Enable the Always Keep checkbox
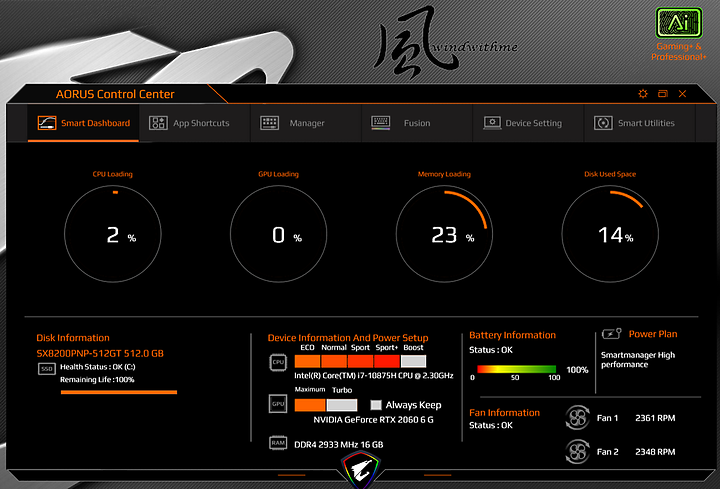 (x=376, y=405)
